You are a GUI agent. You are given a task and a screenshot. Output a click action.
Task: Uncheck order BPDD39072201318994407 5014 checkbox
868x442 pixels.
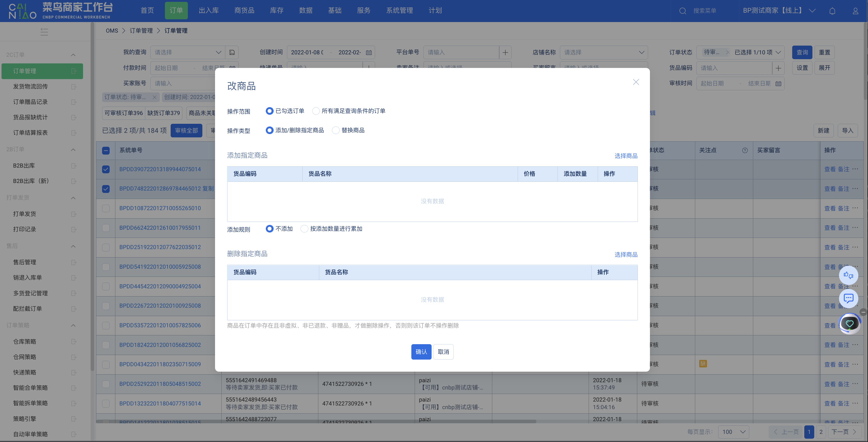(x=106, y=169)
